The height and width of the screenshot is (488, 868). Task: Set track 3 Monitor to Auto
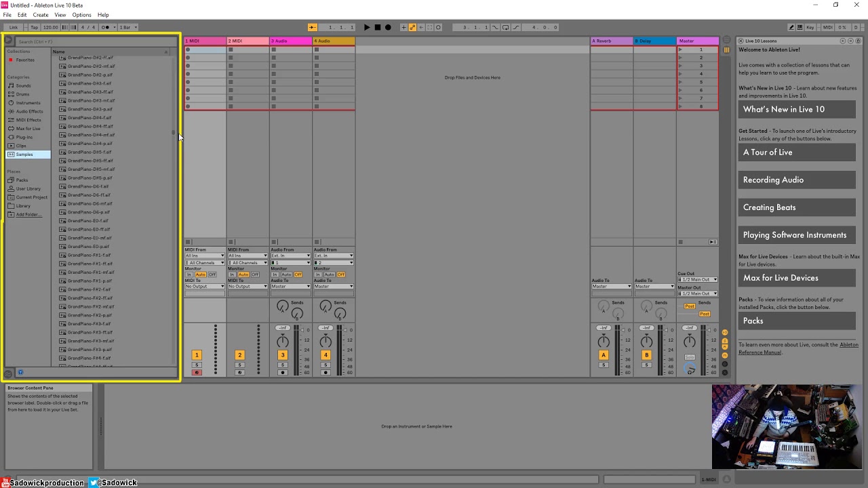click(x=286, y=274)
